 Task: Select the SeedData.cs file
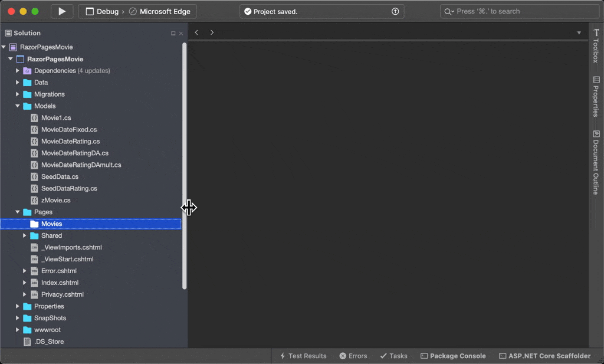pyautogui.click(x=60, y=176)
